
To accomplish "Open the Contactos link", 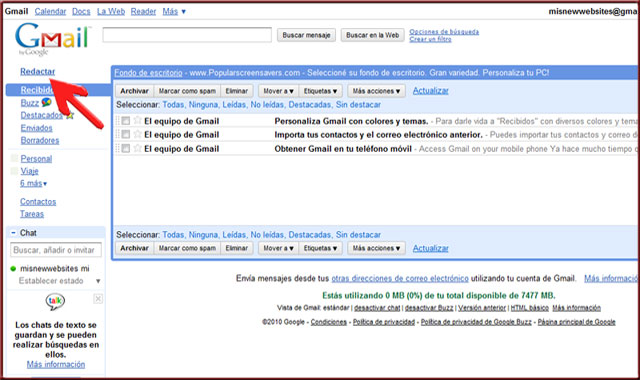I will click(38, 202).
